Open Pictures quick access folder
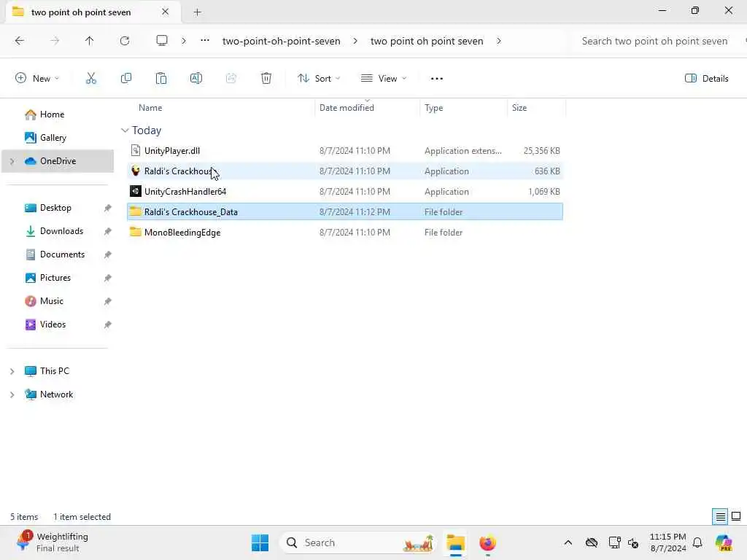The image size is (747, 560). coord(55,278)
